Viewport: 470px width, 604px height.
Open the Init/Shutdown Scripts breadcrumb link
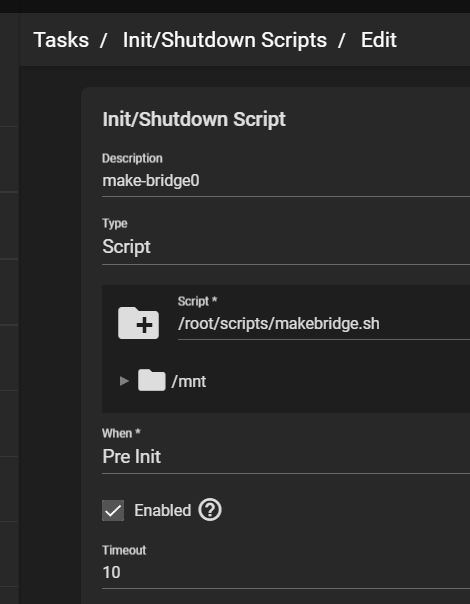tap(225, 40)
